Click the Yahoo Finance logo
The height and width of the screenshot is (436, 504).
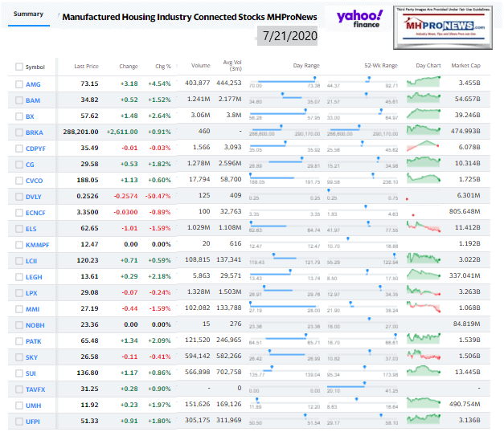(360, 20)
